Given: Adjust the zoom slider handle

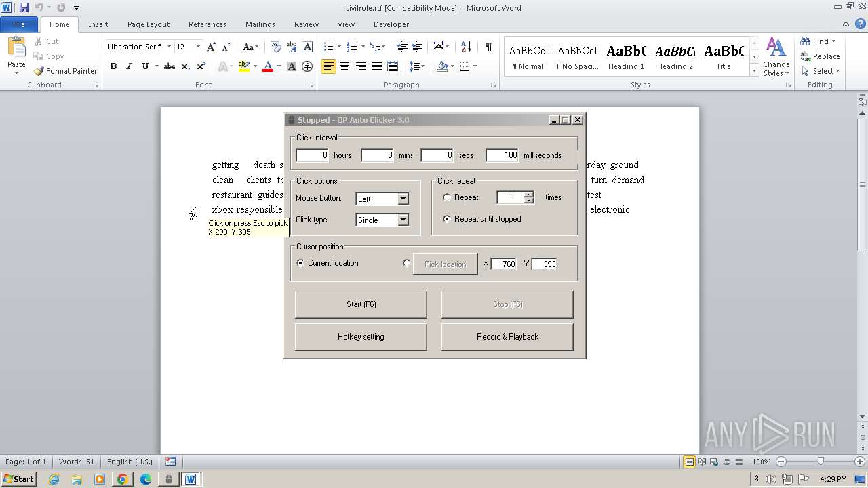Looking at the screenshot, I should coord(821,462).
